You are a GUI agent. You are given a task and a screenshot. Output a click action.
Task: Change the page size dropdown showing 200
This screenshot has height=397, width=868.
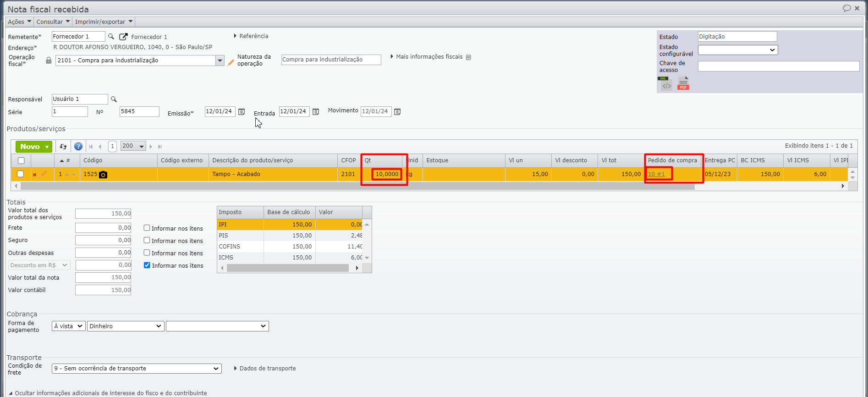[x=133, y=146]
